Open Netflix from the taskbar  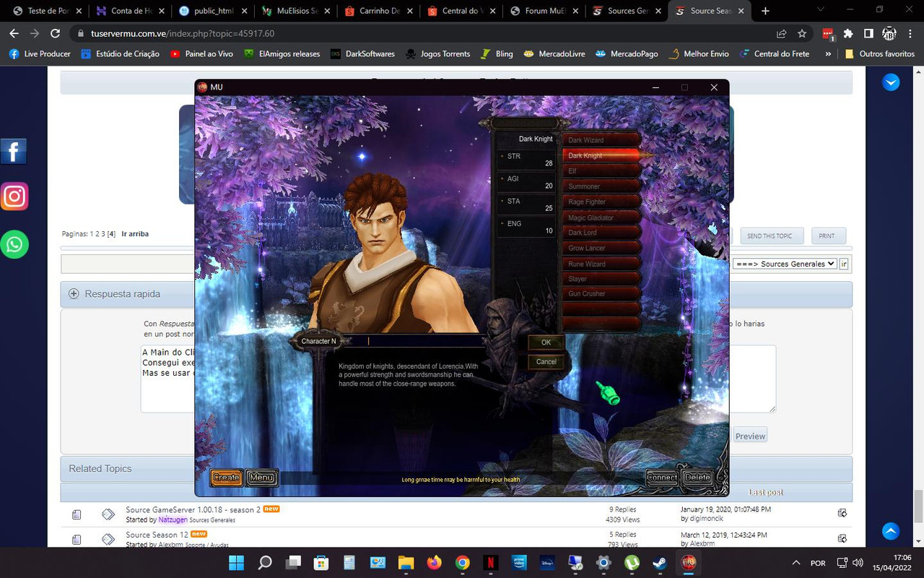coord(490,562)
